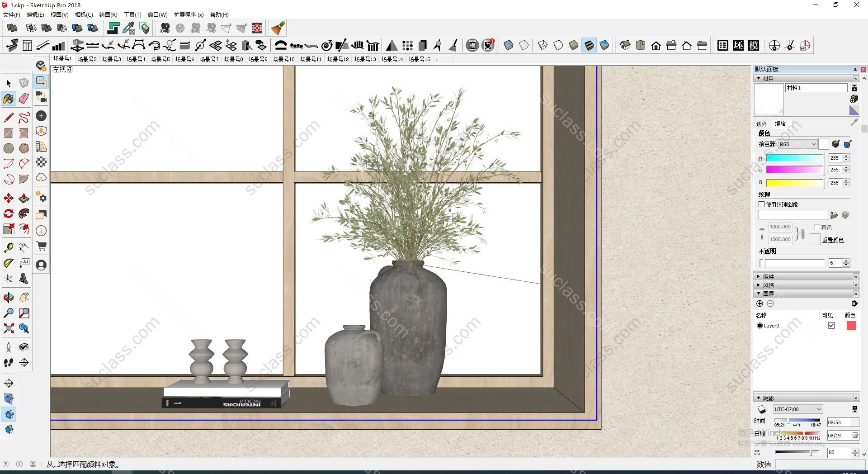This screenshot has height=474, width=868.
Task: Click the eyedropper sample paint icon
Action: 854,123
